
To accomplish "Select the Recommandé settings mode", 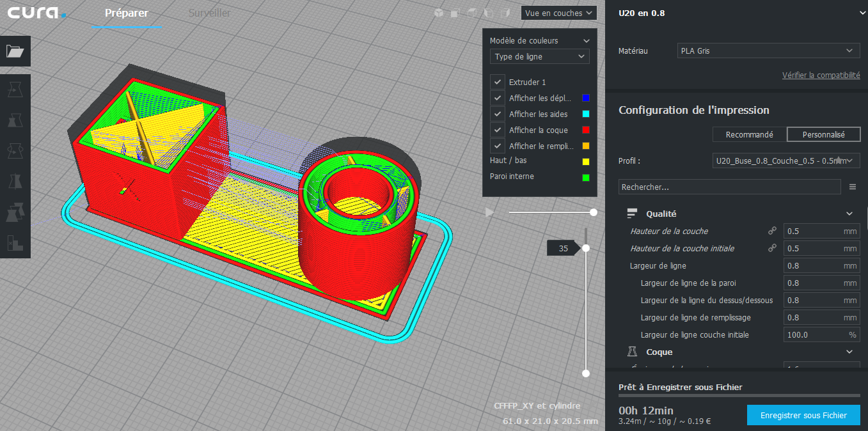I will tap(749, 134).
